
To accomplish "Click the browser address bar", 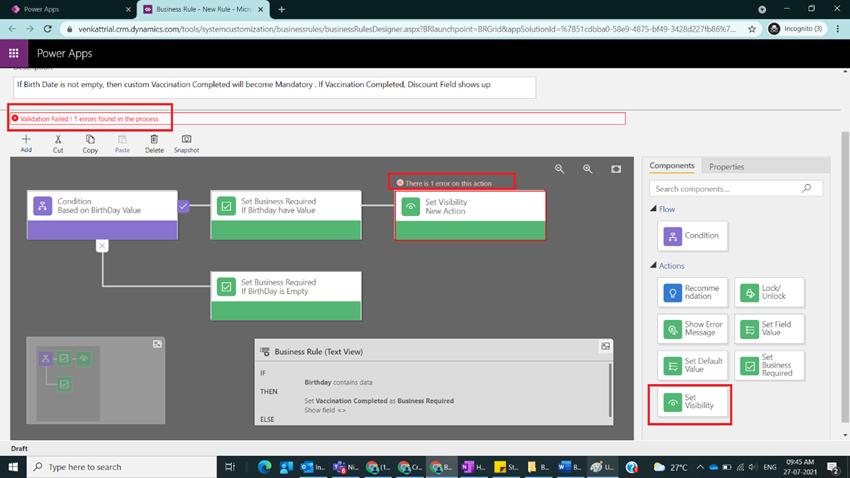I will click(407, 29).
